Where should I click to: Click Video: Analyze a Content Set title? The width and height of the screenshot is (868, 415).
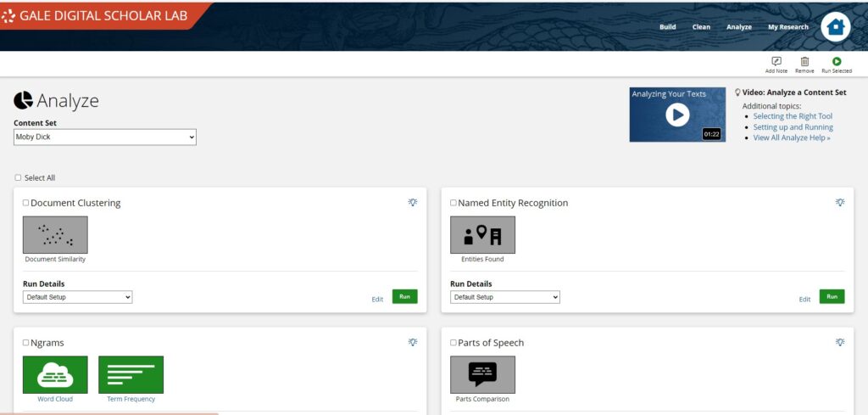(793, 93)
